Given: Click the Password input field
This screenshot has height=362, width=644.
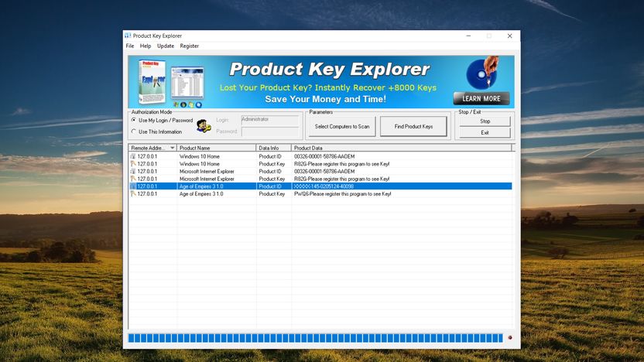Looking at the screenshot, I should point(270,131).
